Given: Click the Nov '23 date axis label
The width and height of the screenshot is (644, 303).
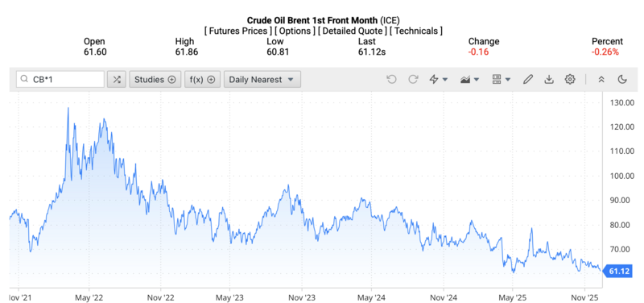Looking at the screenshot, I should click(302, 297).
